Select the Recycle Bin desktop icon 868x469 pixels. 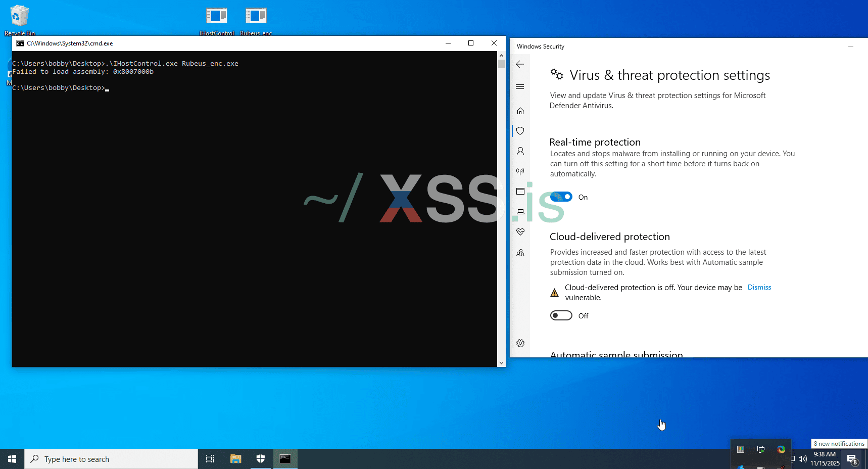[20, 20]
